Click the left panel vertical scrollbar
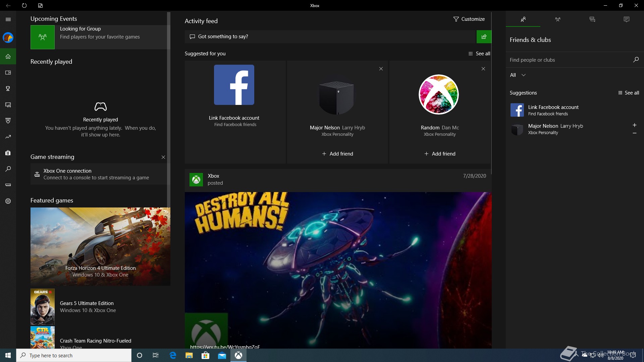644x362 pixels. [169, 110]
